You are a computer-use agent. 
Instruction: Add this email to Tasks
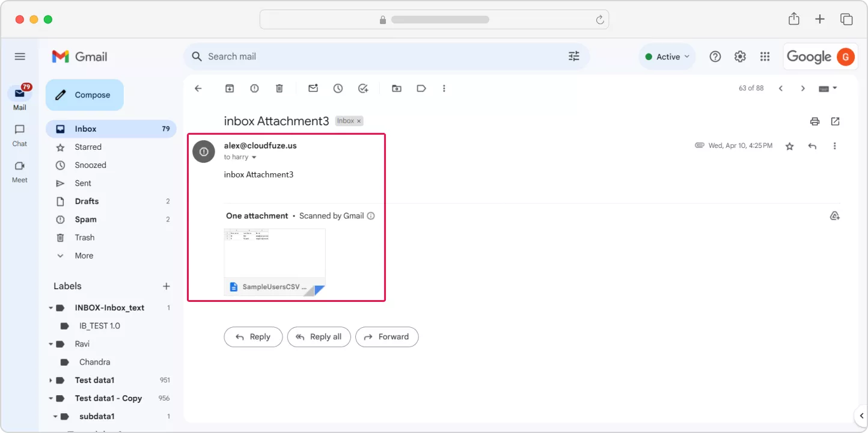click(x=363, y=88)
